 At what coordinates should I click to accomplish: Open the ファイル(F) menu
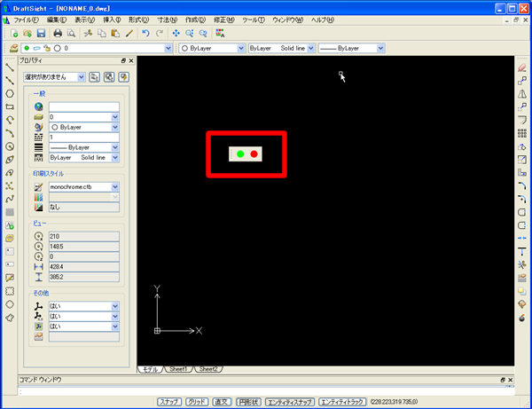(26, 20)
